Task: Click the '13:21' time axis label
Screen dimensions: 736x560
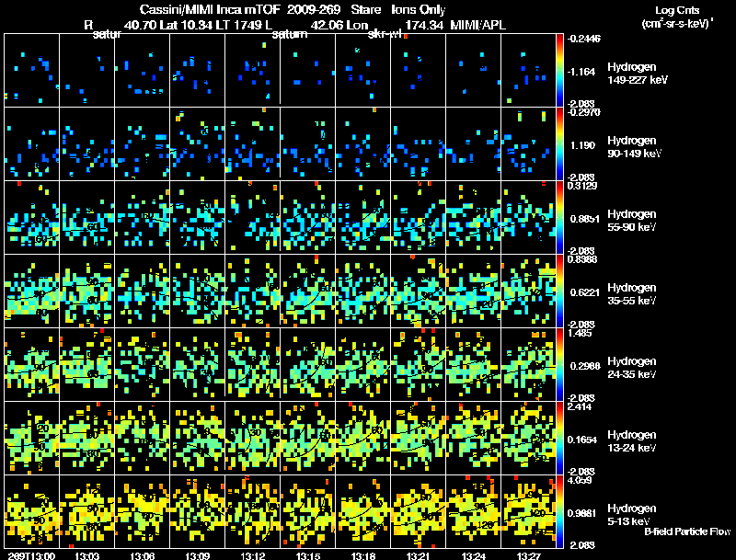Action: click(419, 555)
